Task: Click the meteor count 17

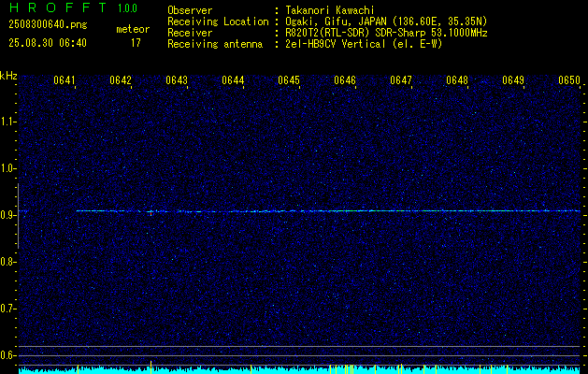Action: tap(136, 43)
